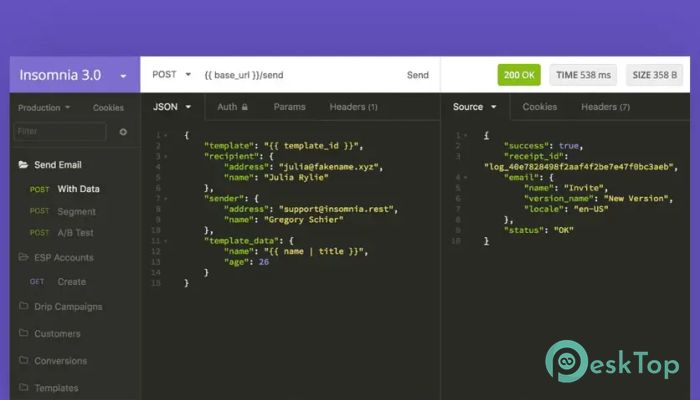This screenshot has width=700, height=400.
Task: Send the request with the Send button
Action: click(x=417, y=75)
